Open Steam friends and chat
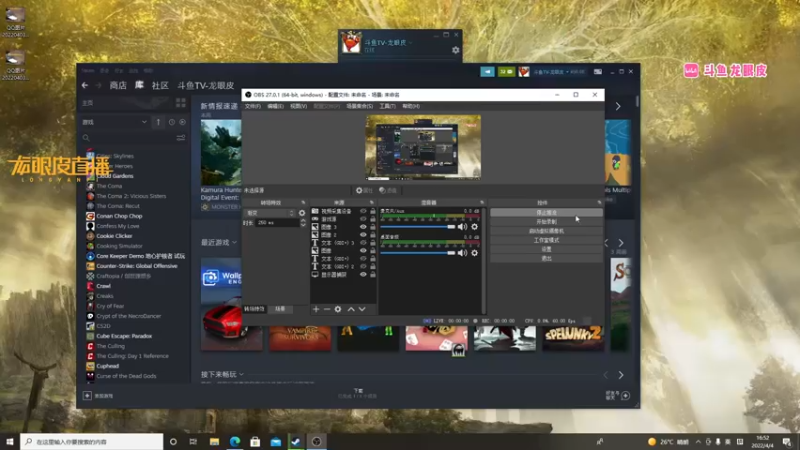This screenshot has height=450, width=800. pos(617,395)
